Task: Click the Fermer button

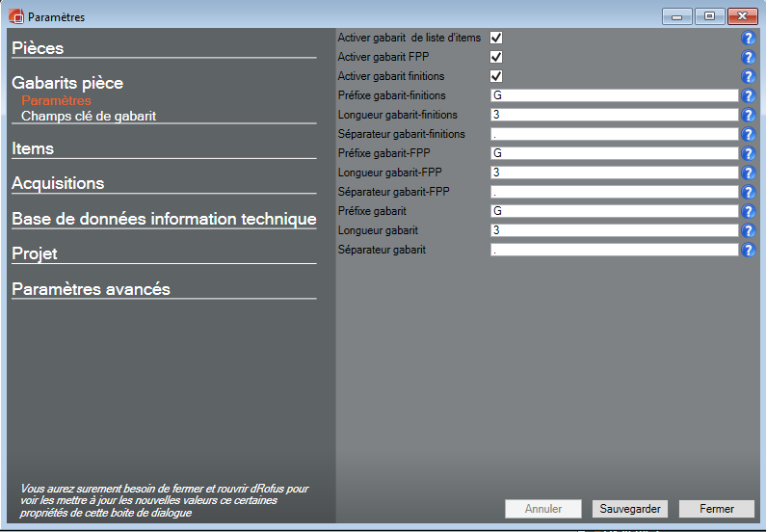Action: tap(716, 509)
